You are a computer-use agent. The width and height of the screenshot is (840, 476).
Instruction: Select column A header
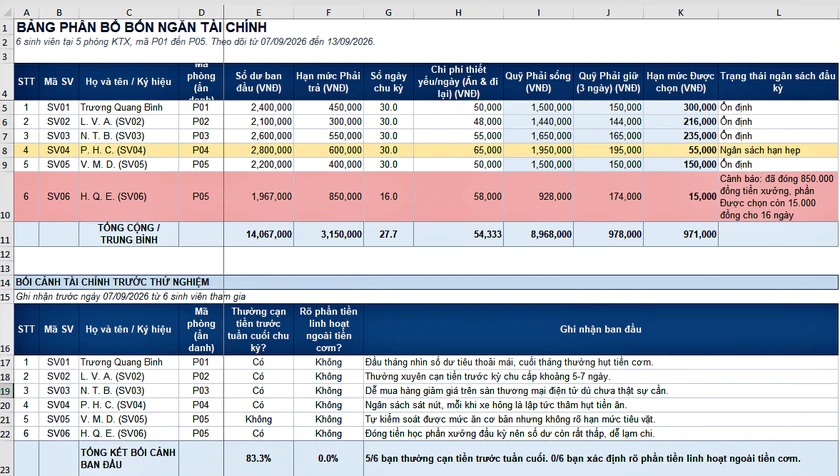click(x=26, y=12)
